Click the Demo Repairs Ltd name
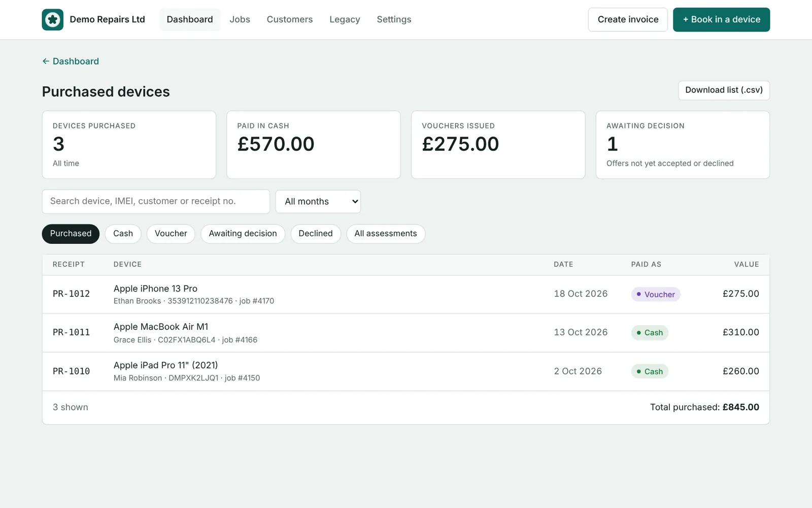The image size is (812, 508). point(107,19)
